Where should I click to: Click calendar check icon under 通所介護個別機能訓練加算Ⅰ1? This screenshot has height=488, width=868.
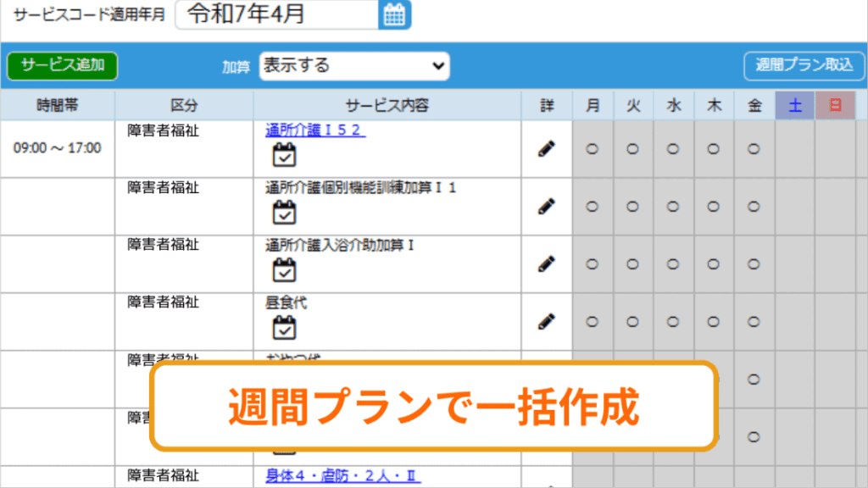pos(284,213)
